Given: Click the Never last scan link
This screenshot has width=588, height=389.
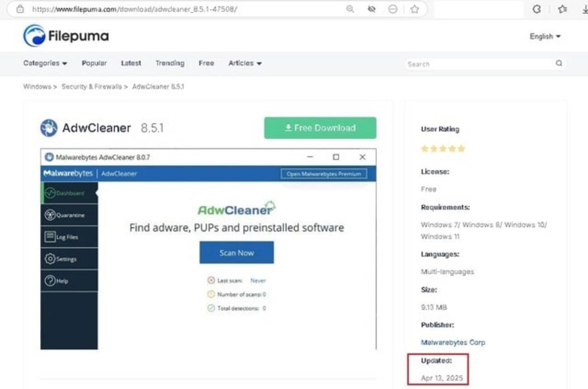Looking at the screenshot, I should [x=258, y=281].
